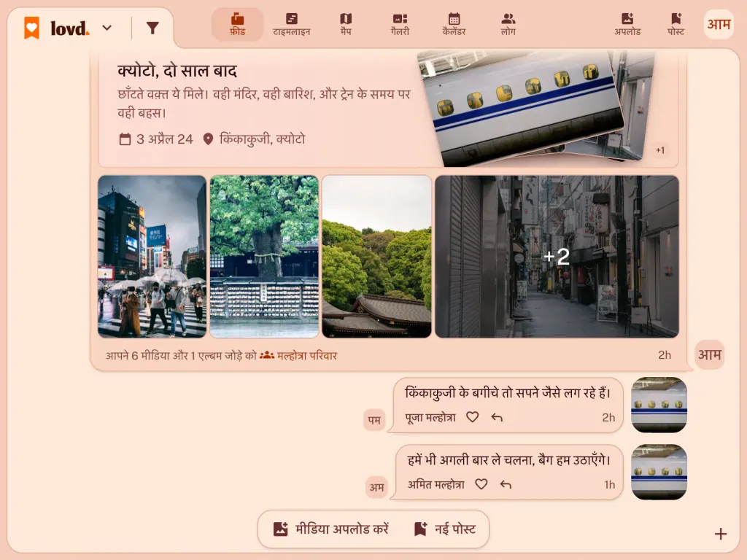
Task: Open the large tree shrine photo
Action: point(264,257)
